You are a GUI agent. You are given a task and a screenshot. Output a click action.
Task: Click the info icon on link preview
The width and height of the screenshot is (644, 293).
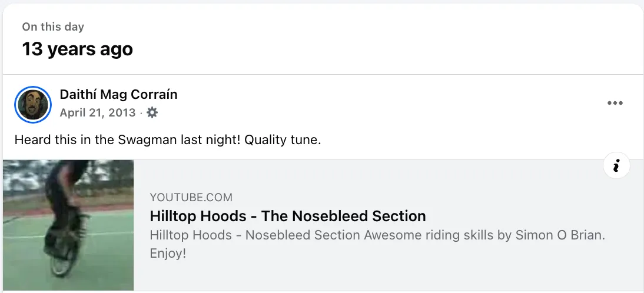pyautogui.click(x=616, y=167)
